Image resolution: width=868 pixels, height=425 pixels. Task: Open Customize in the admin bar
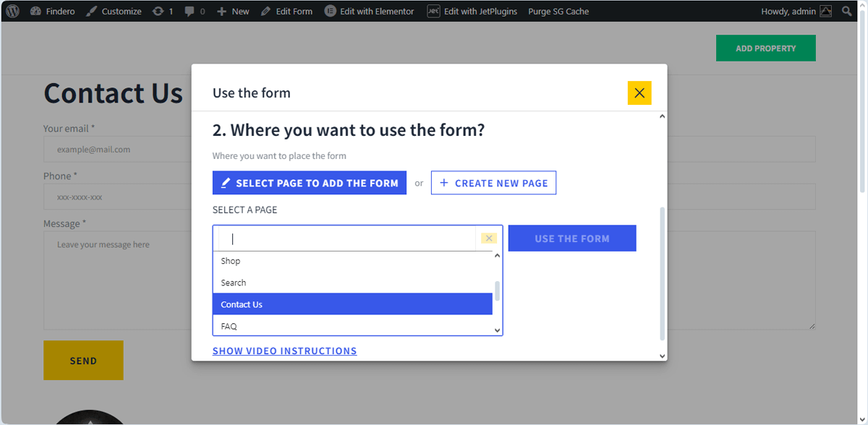(x=114, y=12)
